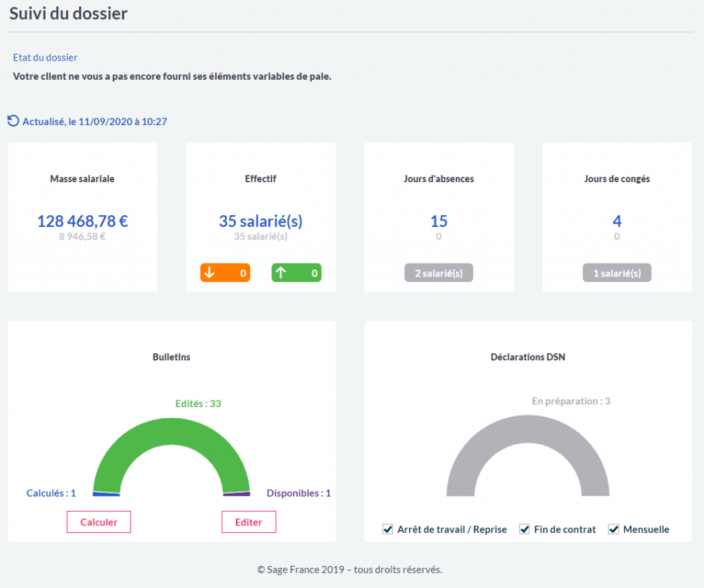Screen dimensions: 704x588
Task: Click the green up-arrow arrivals badge
Action: [296, 272]
